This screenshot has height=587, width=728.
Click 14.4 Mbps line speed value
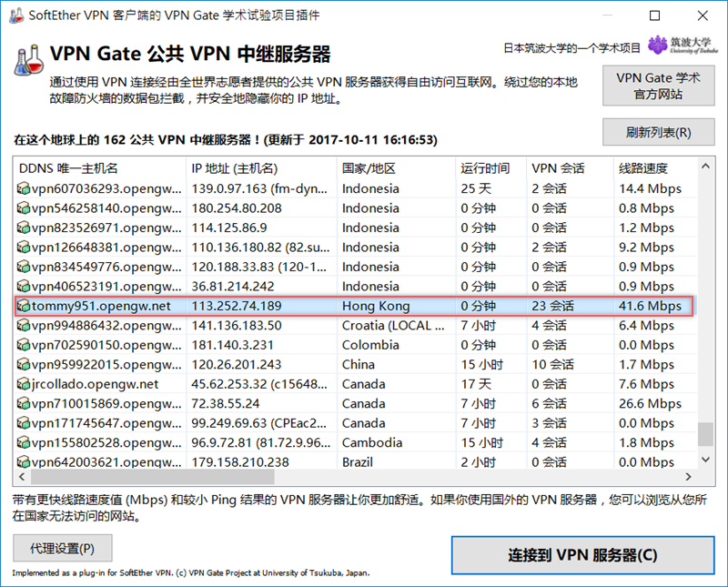[650, 188]
